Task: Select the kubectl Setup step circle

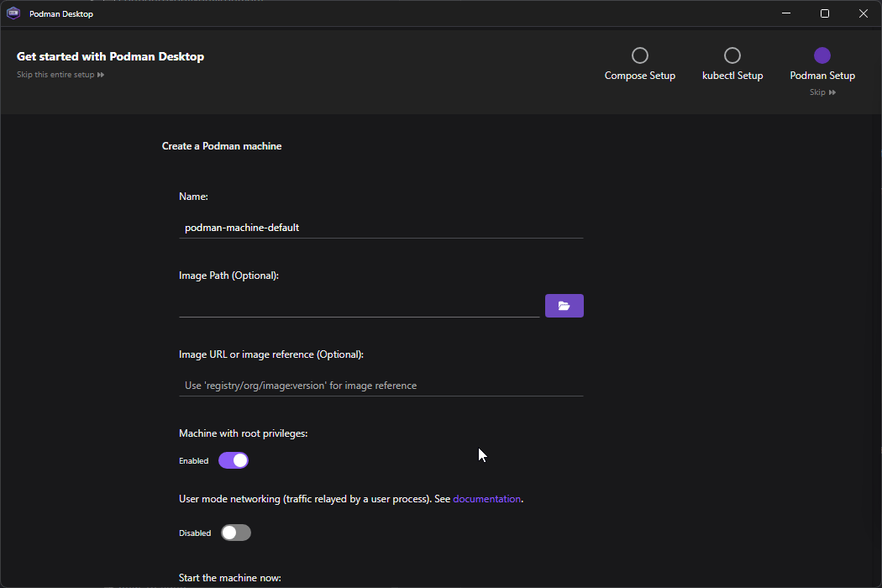Action: [x=732, y=55]
